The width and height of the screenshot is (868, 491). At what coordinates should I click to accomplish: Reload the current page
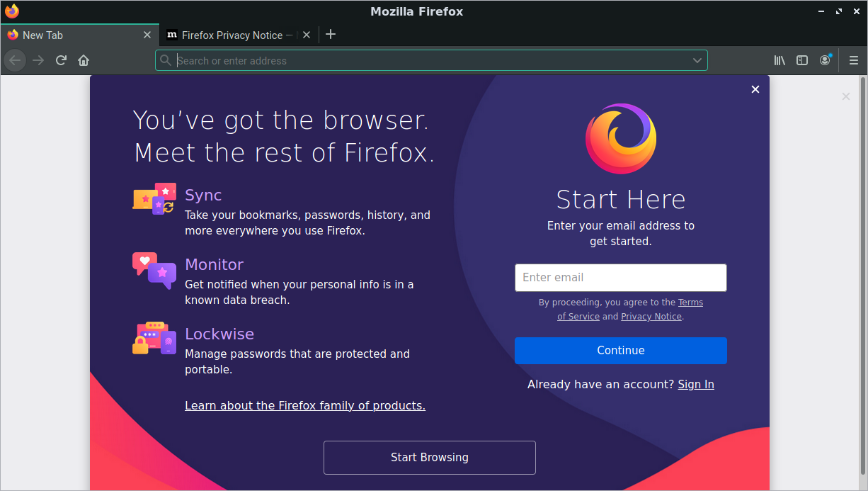pos(61,60)
